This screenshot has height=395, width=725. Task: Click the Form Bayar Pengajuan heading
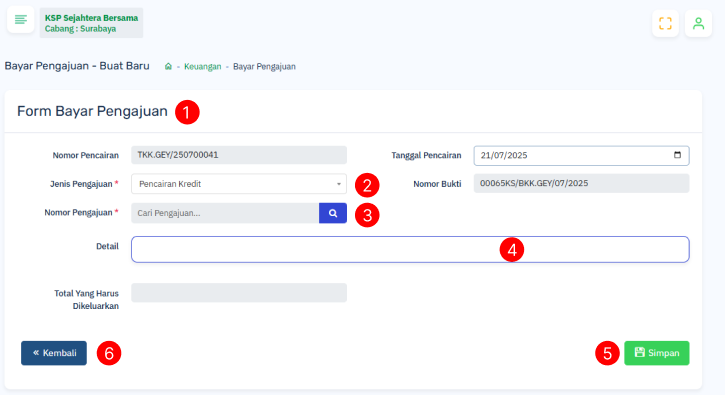pos(92,111)
